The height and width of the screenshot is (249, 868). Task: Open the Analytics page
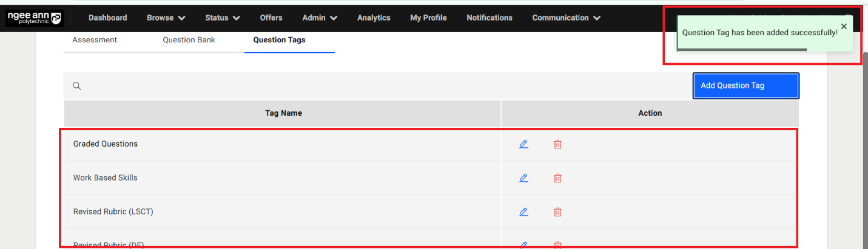pyautogui.click(x=374, y=18)
